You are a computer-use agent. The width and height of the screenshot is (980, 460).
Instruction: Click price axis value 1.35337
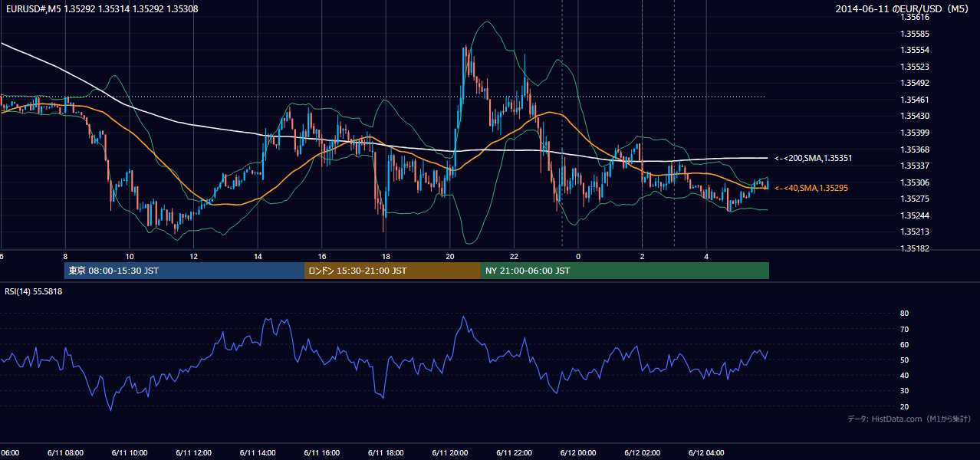(x=916, y=166)
